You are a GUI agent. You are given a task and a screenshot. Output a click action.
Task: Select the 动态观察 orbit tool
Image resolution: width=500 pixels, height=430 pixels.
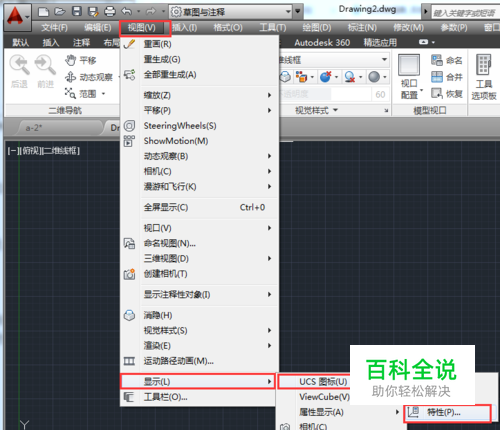click(89, 77)
